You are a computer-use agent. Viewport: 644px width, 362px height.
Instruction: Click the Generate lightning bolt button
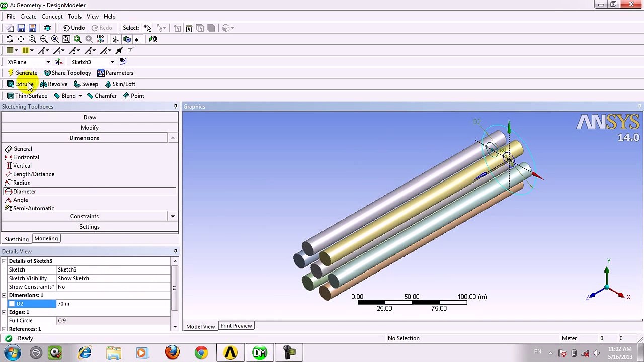(x=23, y=73)
